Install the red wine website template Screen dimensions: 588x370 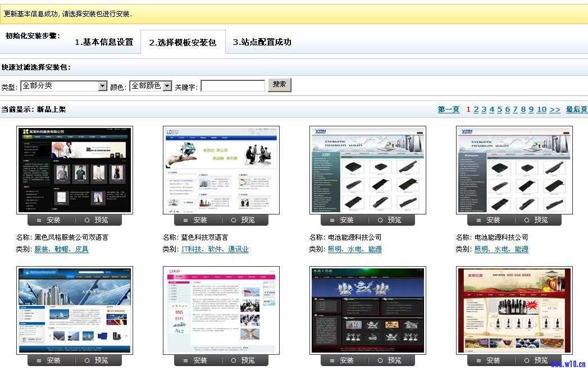[x=489, y=360]
